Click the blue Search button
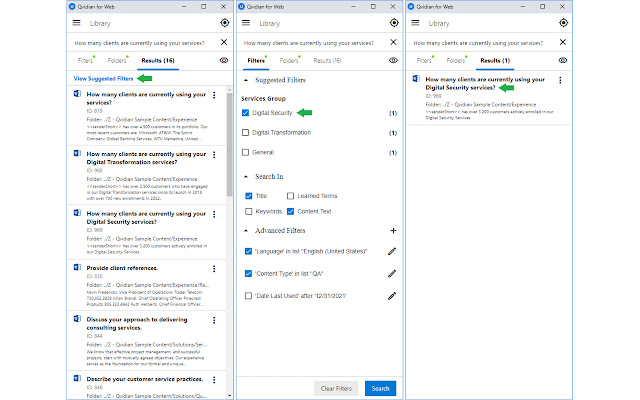Image resolution: width=640 pixels, height=400 pixels. pyautogui.click(x=380, y=389)
